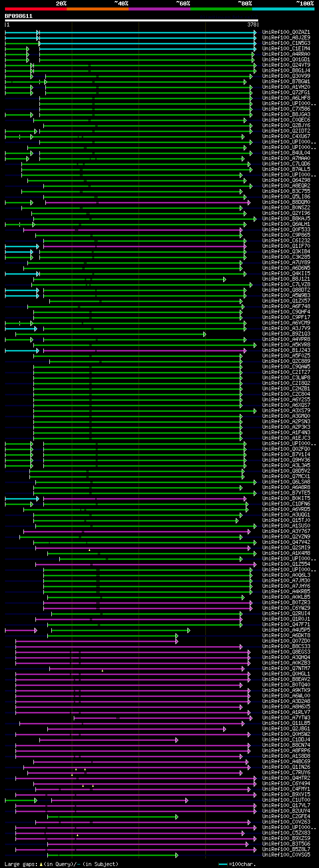Click the purple ~60% identity legend segment
Screen dimensions: 319x868
click(159, 9)
